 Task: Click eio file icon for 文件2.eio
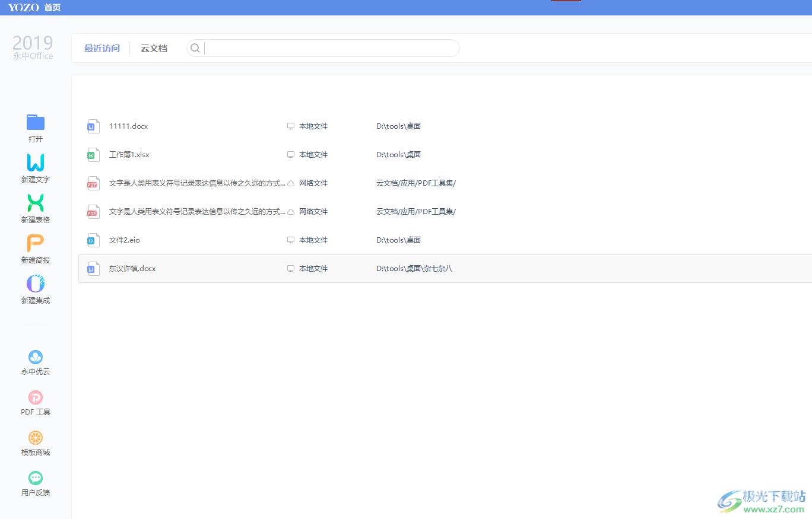[x=93, y=240]
